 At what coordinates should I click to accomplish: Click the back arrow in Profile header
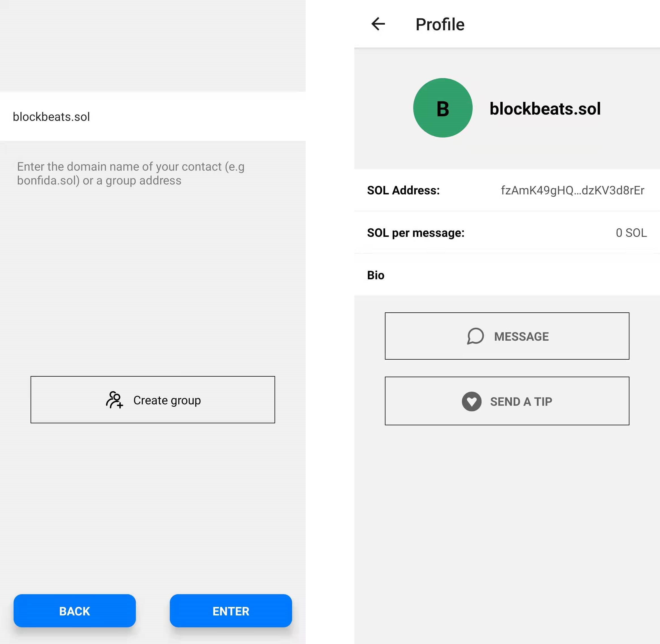(x=378, y=24)
